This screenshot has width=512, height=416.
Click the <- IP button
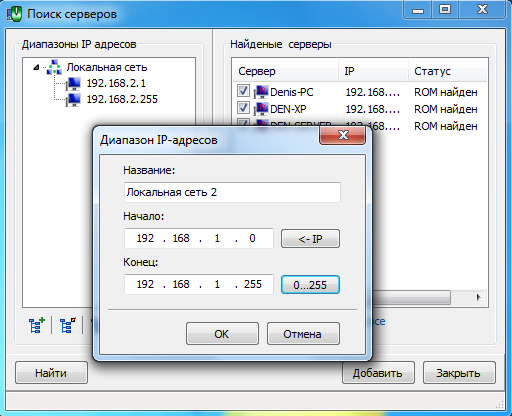[x=310, y=239]
